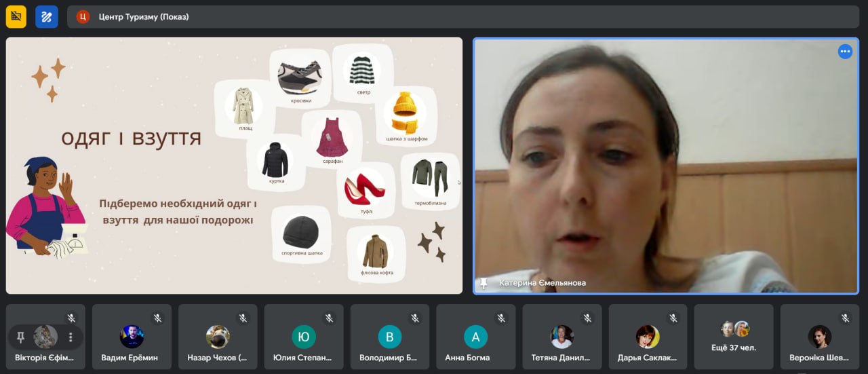Image resolution: width=868 pixels, height=374 pixels.
Task: Pin Вікторія Єфім... tile using pin icon
Action: 20,337
